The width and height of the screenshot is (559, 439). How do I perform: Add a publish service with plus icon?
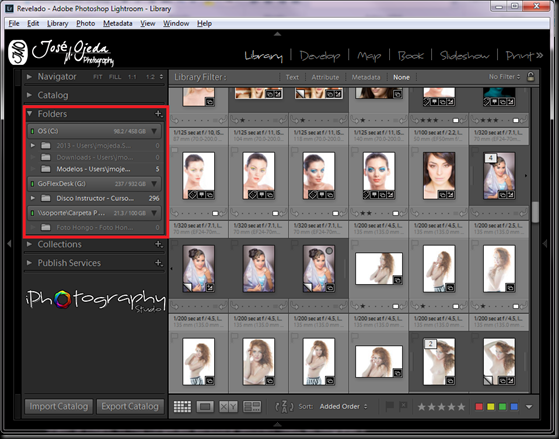click(x=158, y=263)
